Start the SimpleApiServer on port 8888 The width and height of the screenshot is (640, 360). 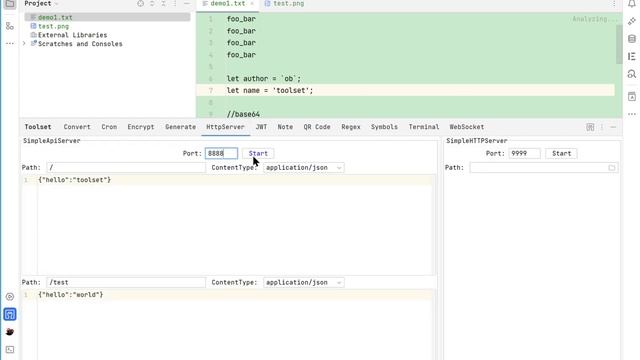tap(258, 153)
